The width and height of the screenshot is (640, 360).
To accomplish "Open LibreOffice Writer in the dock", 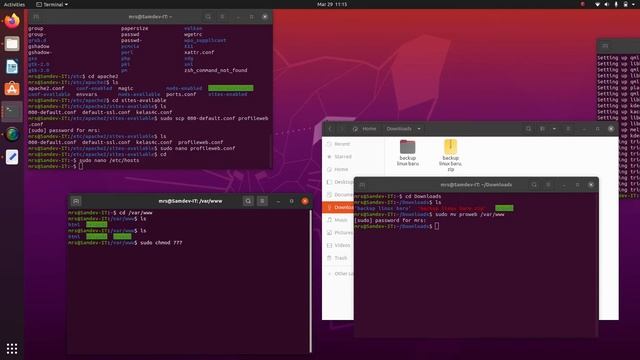I will point(12,66).
